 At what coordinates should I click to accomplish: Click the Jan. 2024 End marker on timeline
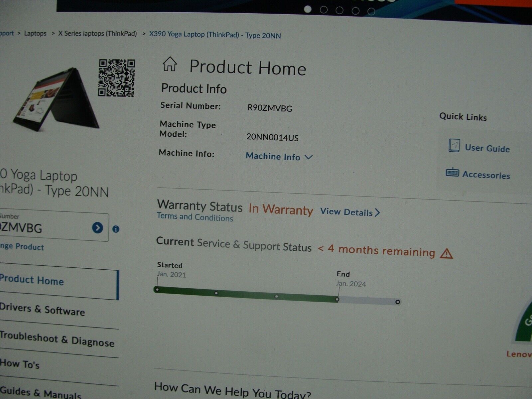[337, 299]
